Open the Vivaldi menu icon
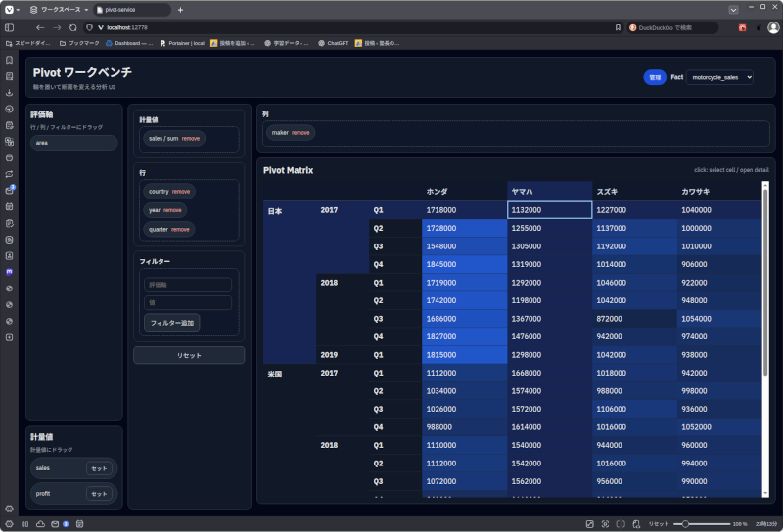The height and width of the screenshot is (532, 783). tap(10, 9)
